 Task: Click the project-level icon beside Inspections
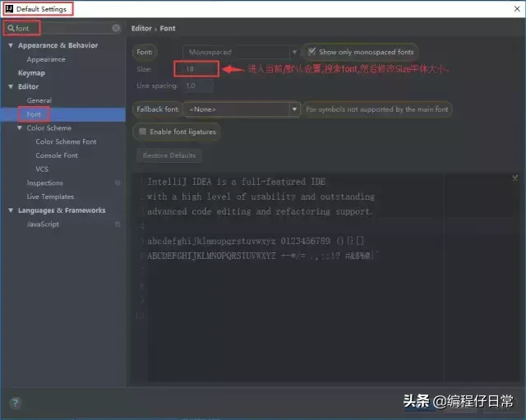(117, 182)
